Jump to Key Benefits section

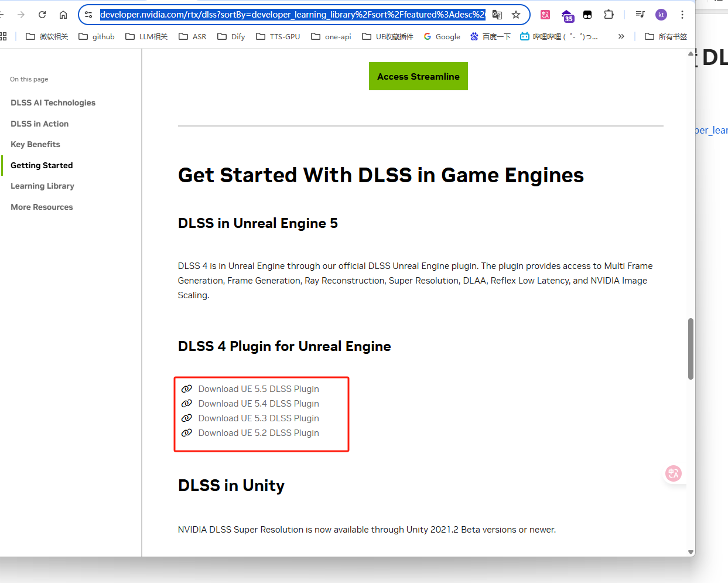pos(35,144)
